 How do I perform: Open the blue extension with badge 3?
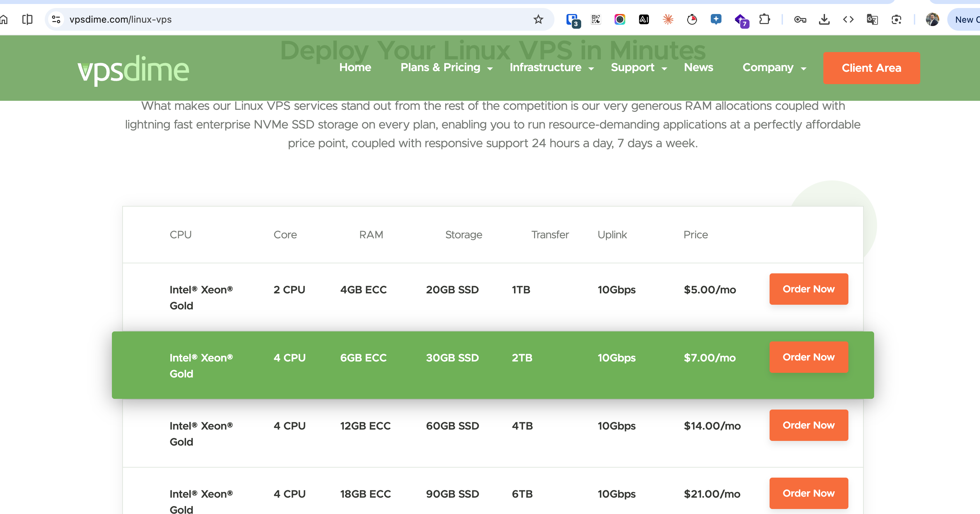(573, 20)
